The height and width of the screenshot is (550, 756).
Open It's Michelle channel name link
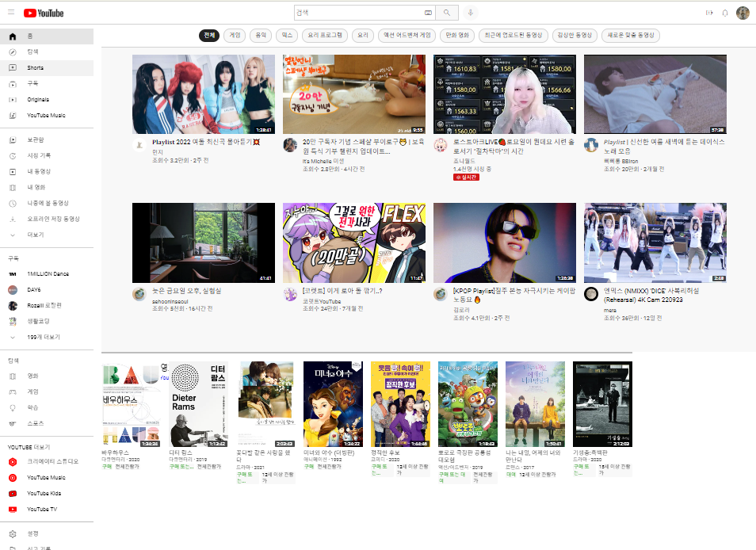[323, 161]
